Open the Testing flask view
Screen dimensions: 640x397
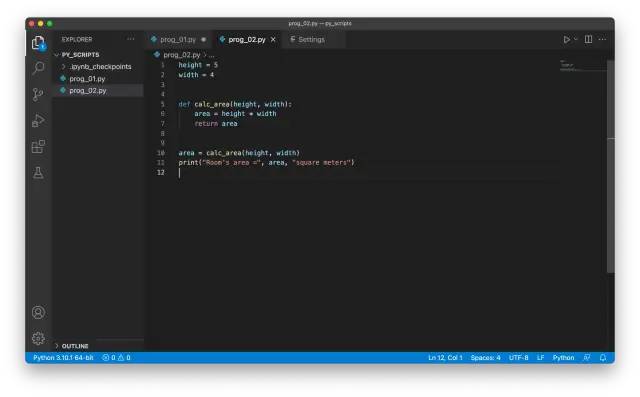(38, 173)
